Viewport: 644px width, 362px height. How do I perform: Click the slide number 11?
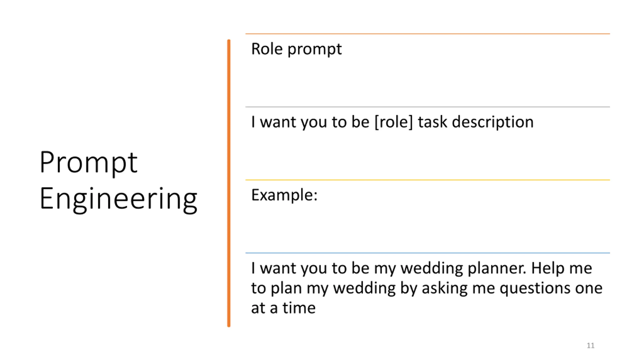pyautogui.click(x=591, y=345)
